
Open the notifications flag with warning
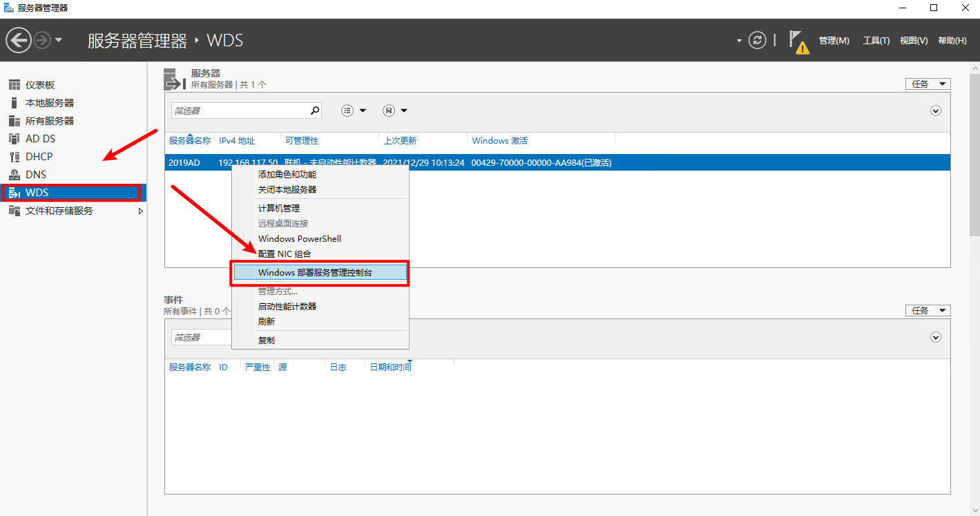click(798, 41)
